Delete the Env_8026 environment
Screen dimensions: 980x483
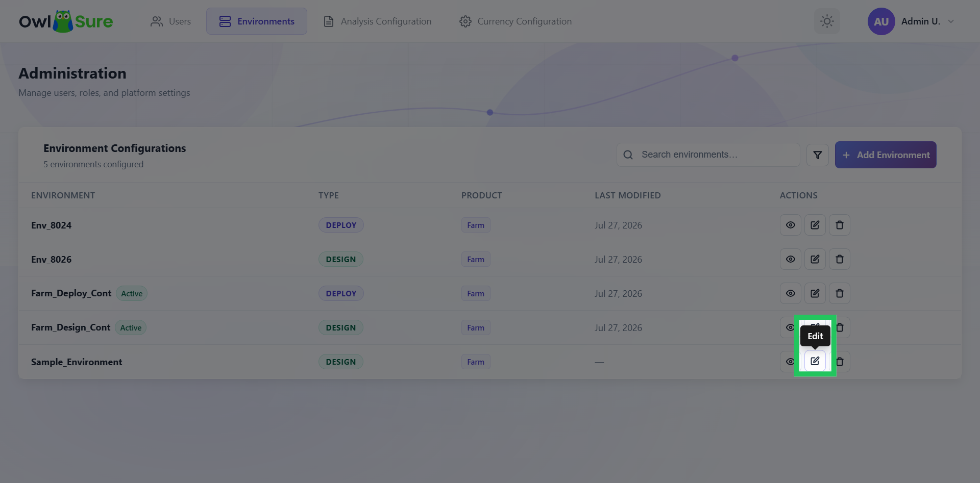(839, 259)
